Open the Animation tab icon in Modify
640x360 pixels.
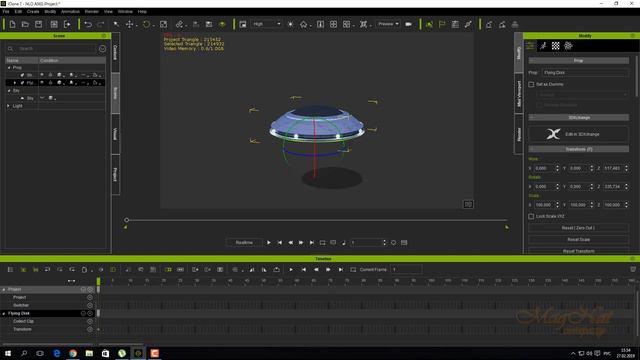543,46
